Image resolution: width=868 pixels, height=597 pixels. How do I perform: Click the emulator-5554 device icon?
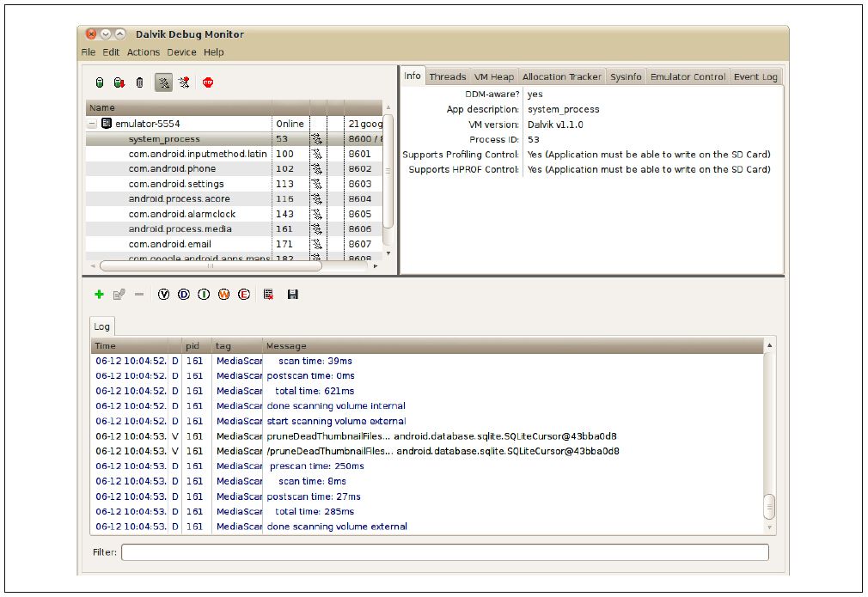coord(107,124)
